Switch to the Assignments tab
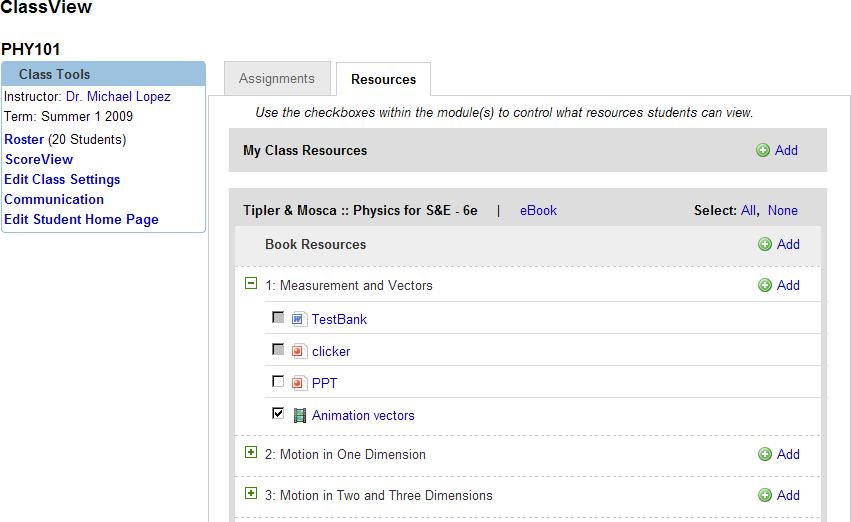 (276, 79)
